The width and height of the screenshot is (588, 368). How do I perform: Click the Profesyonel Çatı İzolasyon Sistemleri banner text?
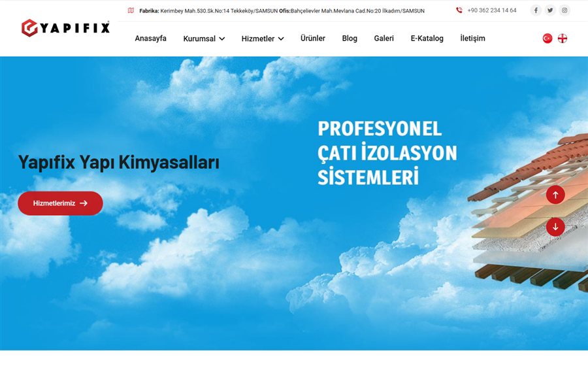point(387,153)
